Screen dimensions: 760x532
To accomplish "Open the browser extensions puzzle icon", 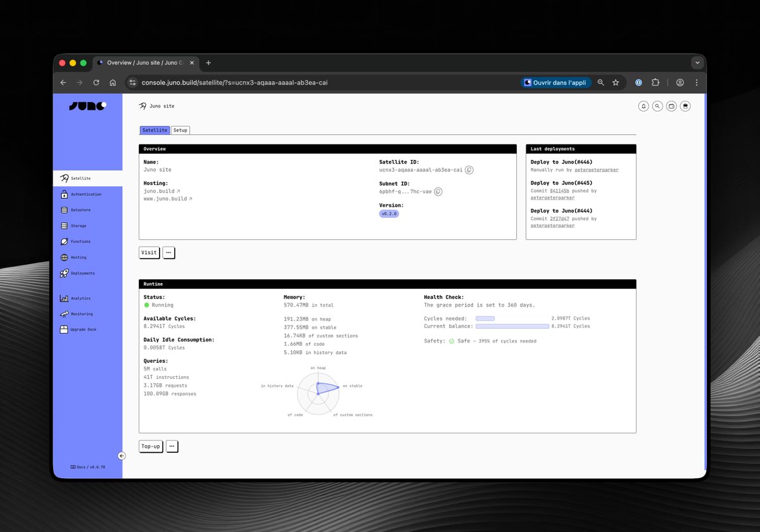I will (655, 82).
